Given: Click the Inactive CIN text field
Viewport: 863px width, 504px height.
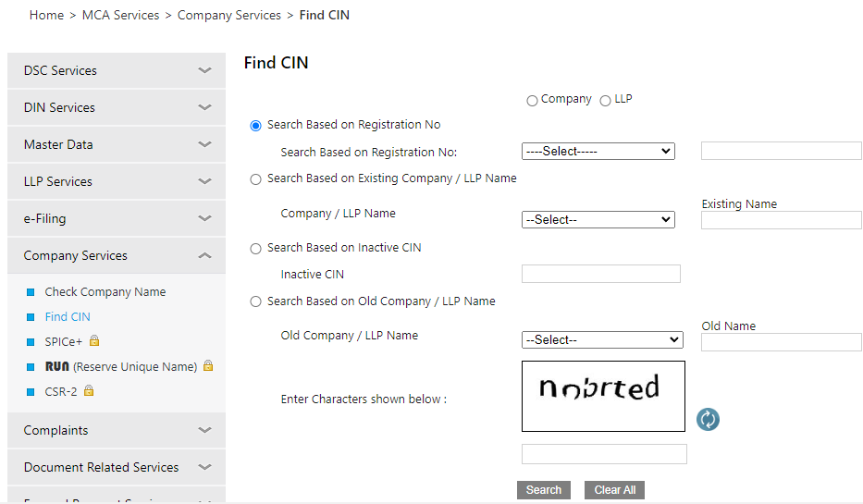Looking at the screenshot, I should click(600, 274).
